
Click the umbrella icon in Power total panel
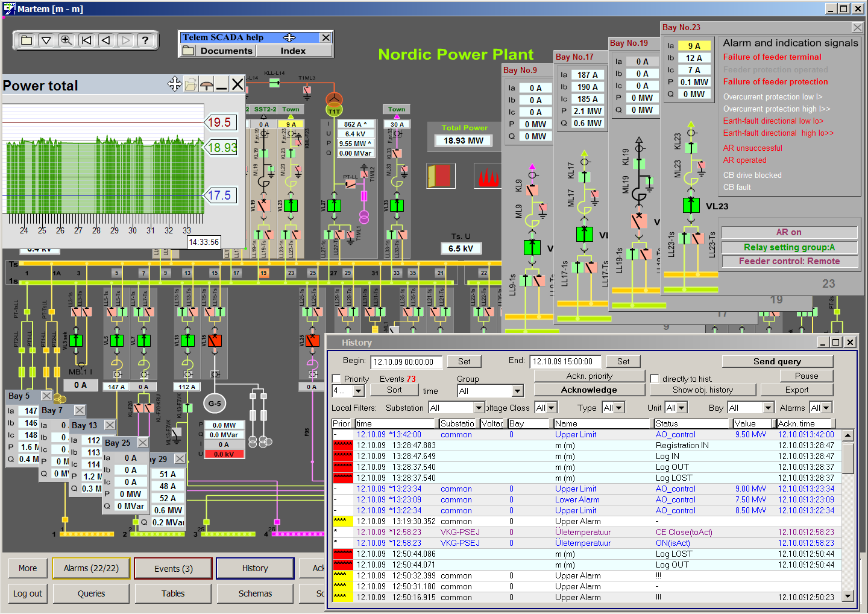206,84
